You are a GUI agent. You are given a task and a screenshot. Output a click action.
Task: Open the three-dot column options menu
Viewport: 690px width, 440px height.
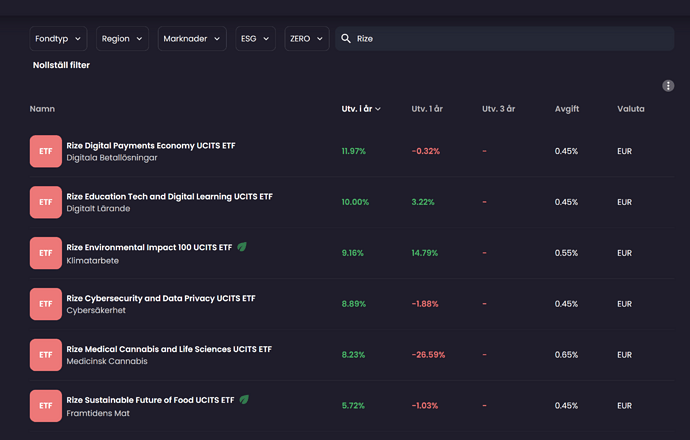click(x=668, y=86)
